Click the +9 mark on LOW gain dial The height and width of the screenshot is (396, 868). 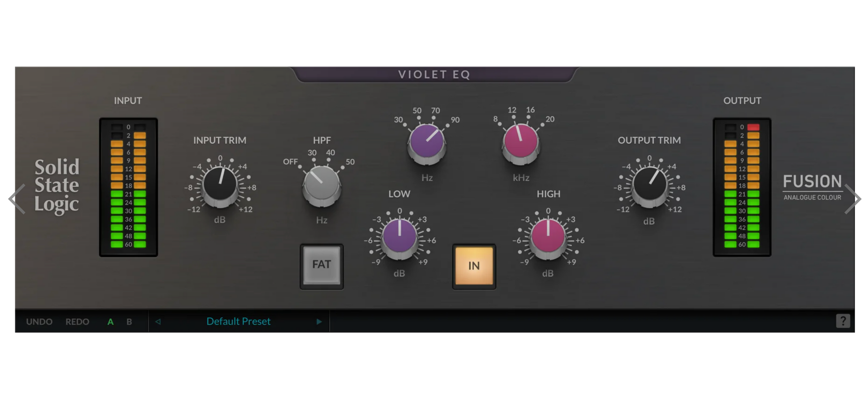pos(423,262)
